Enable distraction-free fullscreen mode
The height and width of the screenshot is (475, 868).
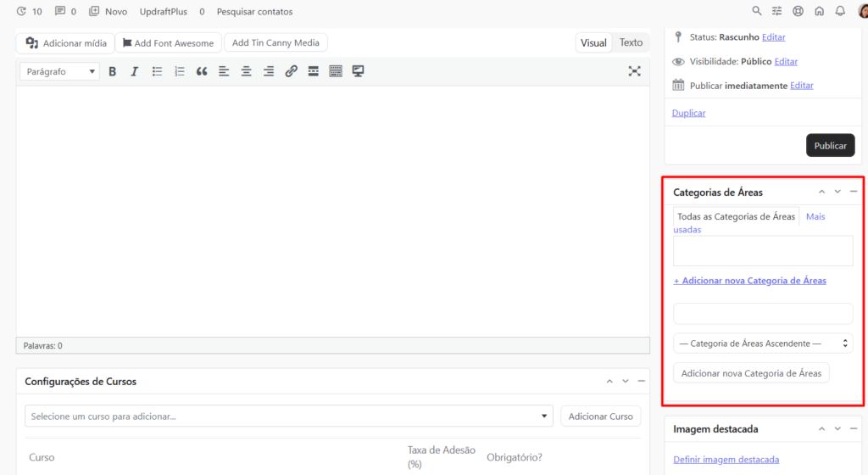click(x=634, y=72)
